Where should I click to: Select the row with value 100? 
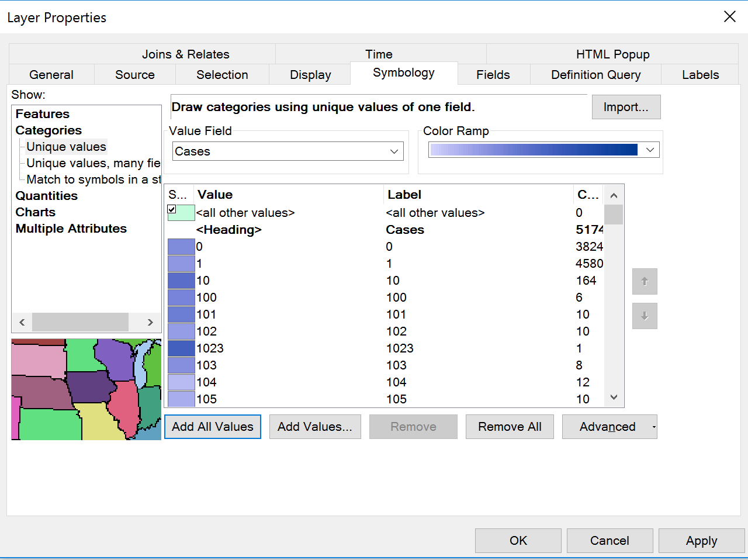[385, 298]
